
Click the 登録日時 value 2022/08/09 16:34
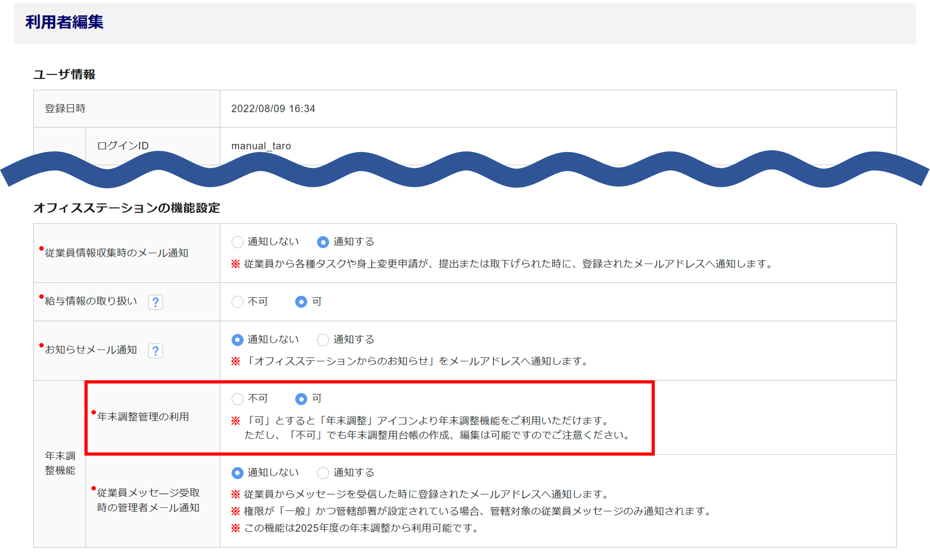pyautogui.click(x=273, y=109)
